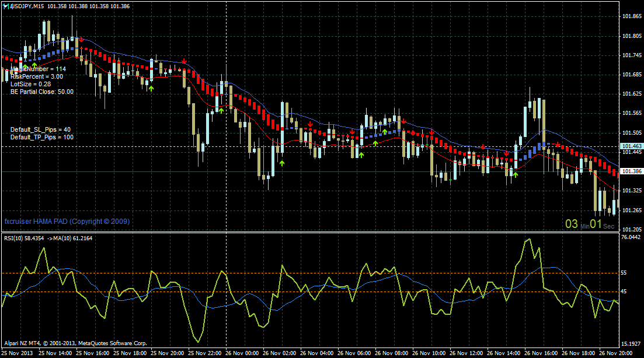Click the Default_TP_Pips = 100 label
Screen dimensions: 644x358
(x=42, y=137)
